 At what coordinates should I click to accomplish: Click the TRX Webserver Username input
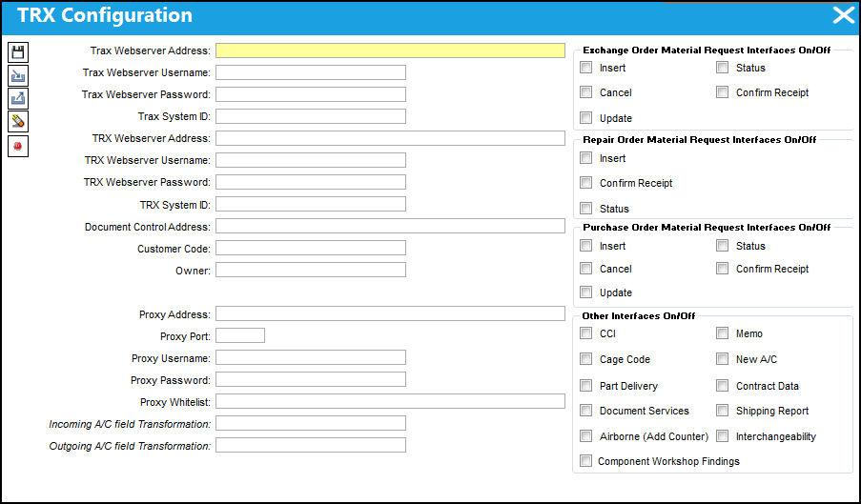311,160
